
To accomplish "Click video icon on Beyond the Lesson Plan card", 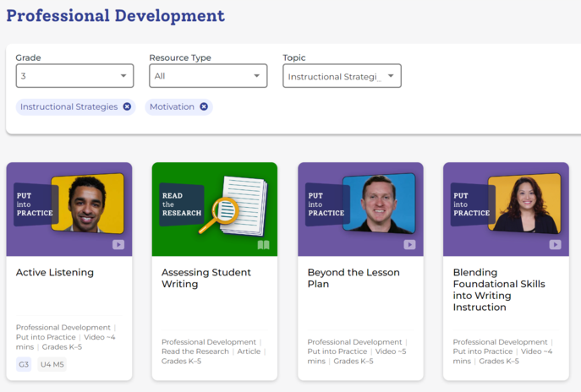I will pyautogui.click(x=409, y=245).
